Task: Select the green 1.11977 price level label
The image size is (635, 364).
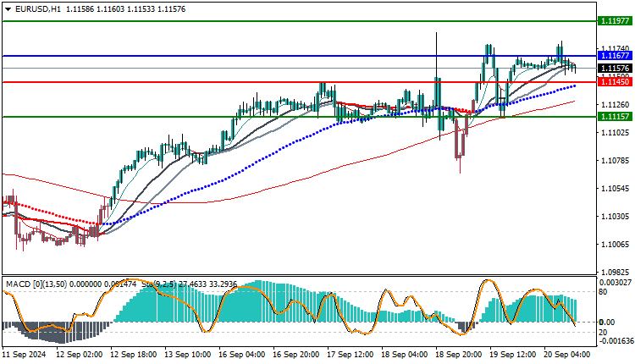Action: coord(615,20)
